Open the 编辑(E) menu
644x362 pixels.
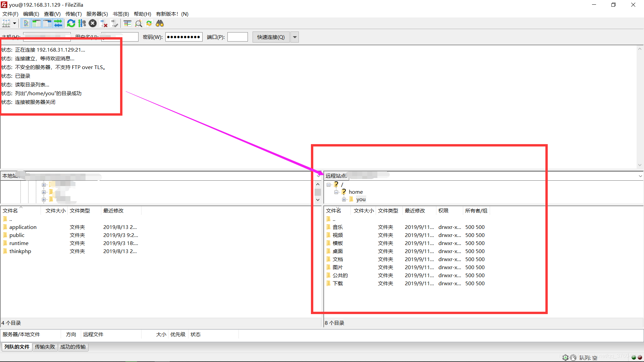click(x=31, y=14)
